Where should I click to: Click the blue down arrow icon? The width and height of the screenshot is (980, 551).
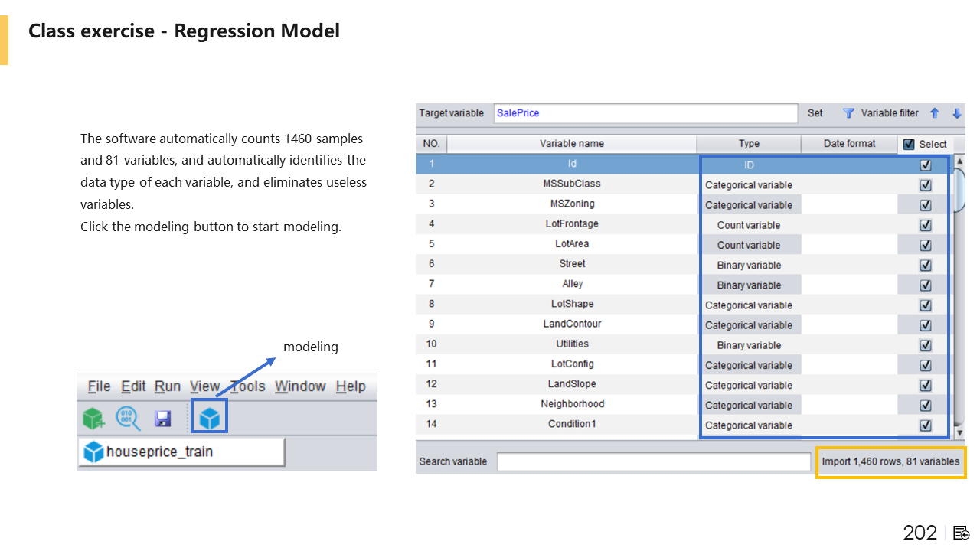956,113
